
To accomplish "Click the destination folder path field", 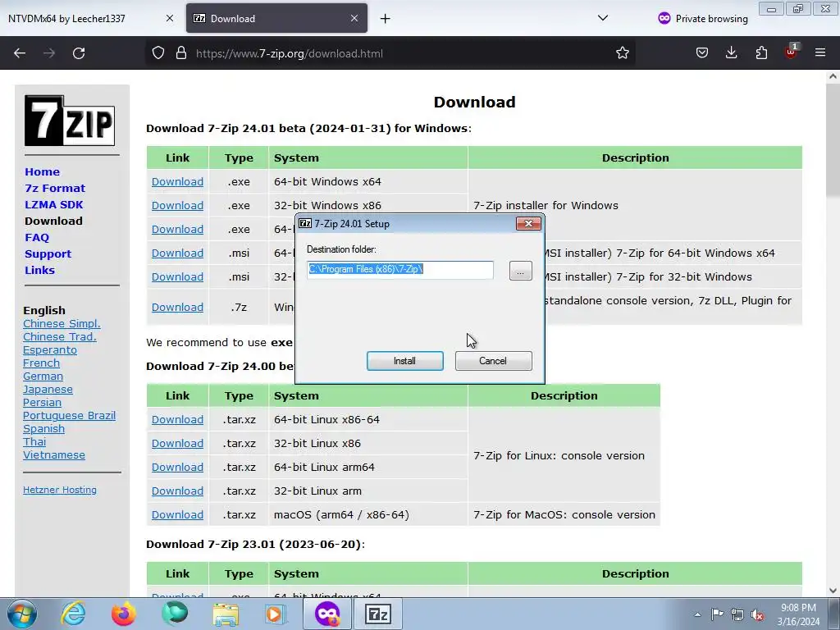I will pos(400,269).
